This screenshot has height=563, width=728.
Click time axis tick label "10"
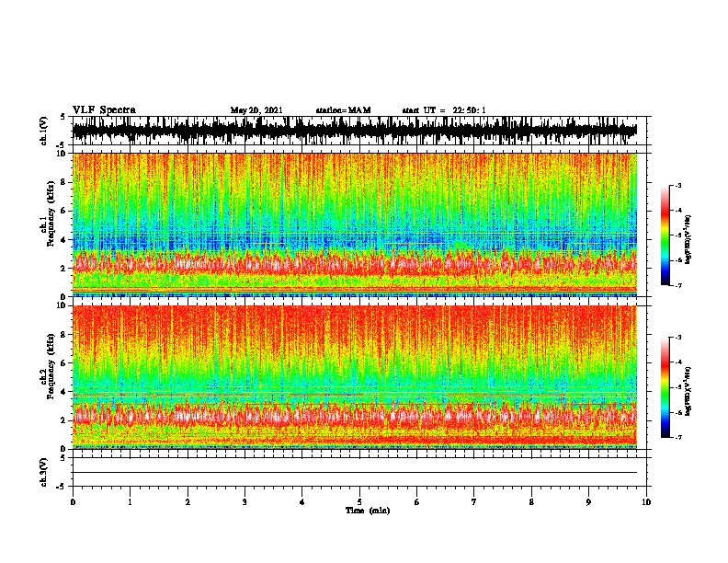(x=646, y=502)
